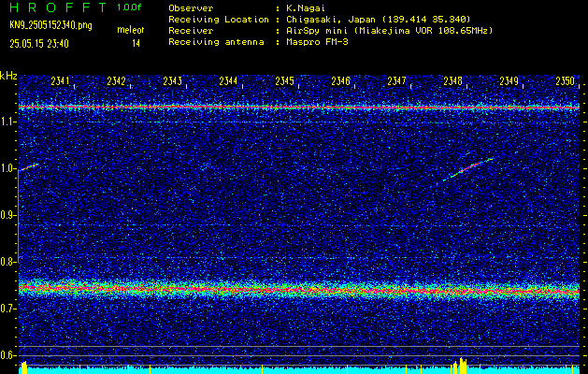The image size is (588, 374).
Task: Click the meteor count value 14
Action: tap(136, 44)
